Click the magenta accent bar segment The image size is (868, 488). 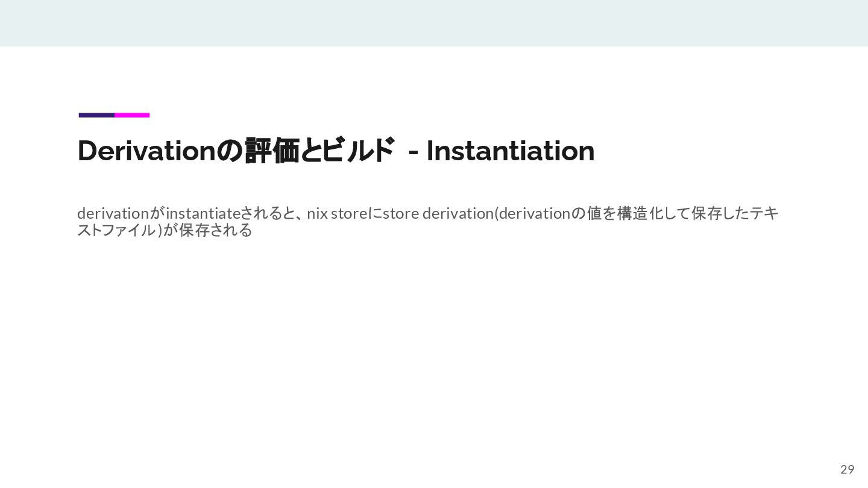pyautogui.click(x=132, y=115)
